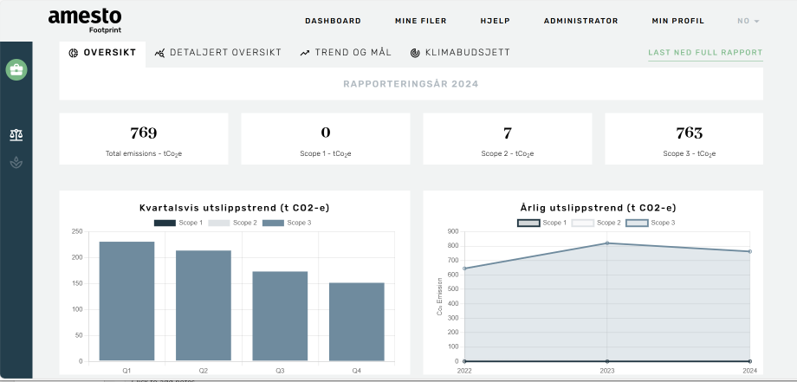Expand the NO language dropdown
The width and height of the screenshot is (797, 382).
pos(748,21)
